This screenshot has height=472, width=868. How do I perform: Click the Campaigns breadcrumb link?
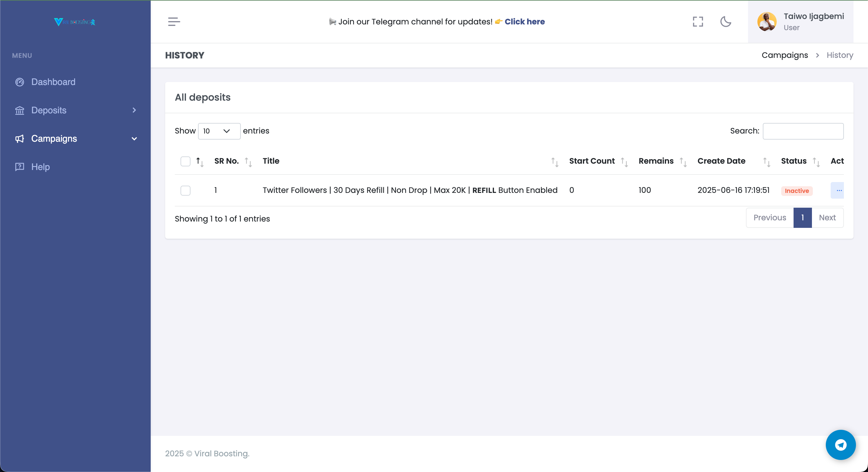point(785,55)
